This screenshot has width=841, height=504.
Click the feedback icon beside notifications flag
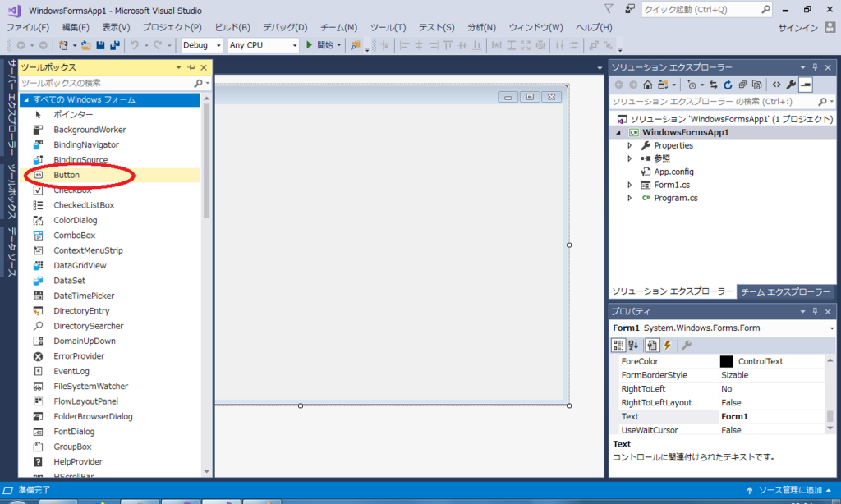[x=630, y=9]
